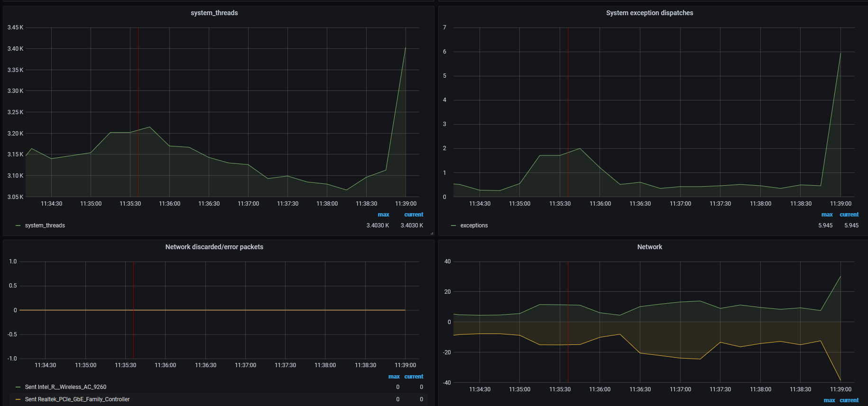Viewport: 868px width, 406px height.
Task: Toggle the Sent Intel_R__Wireless_AC_9260 series
Action: point(65,387)
